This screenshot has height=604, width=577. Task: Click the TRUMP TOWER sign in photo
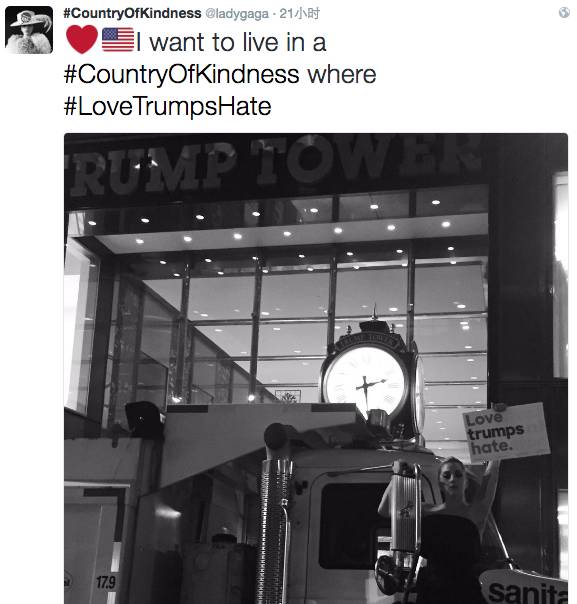[272, 164]
